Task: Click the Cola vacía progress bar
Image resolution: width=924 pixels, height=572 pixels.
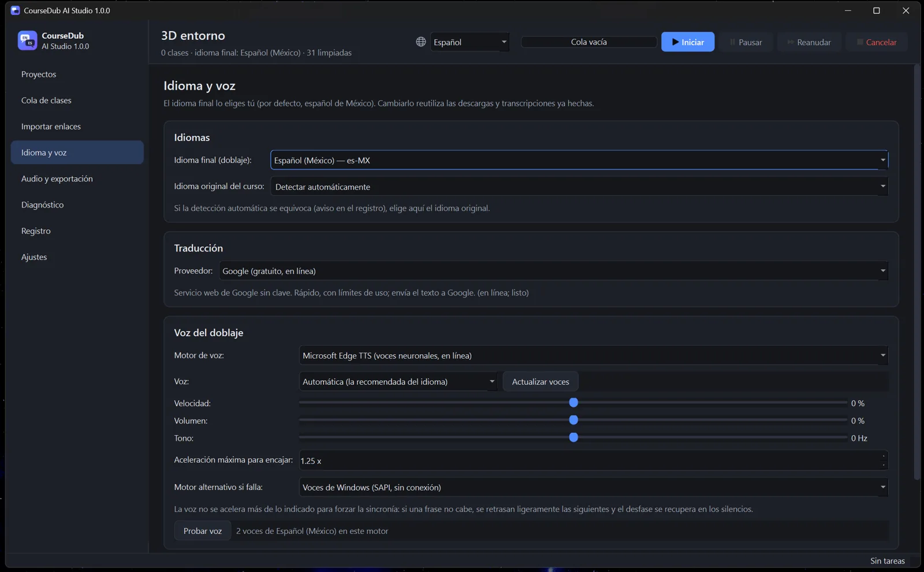Action: tap(589, 42)
